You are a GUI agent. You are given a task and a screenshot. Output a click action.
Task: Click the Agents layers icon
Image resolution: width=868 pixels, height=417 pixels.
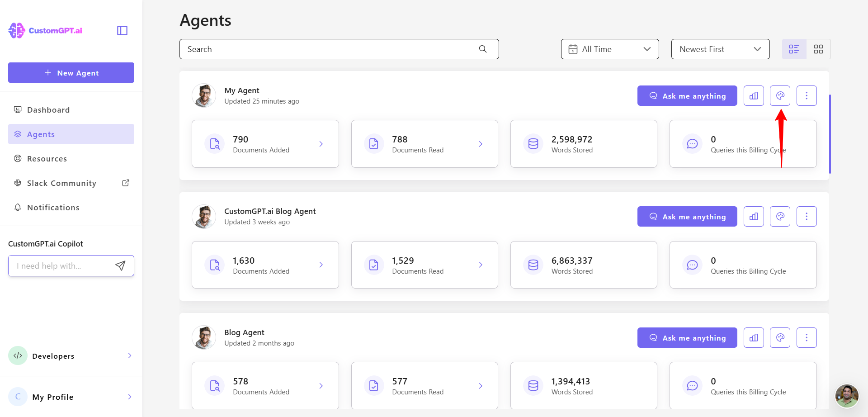[x=18, y=134]
